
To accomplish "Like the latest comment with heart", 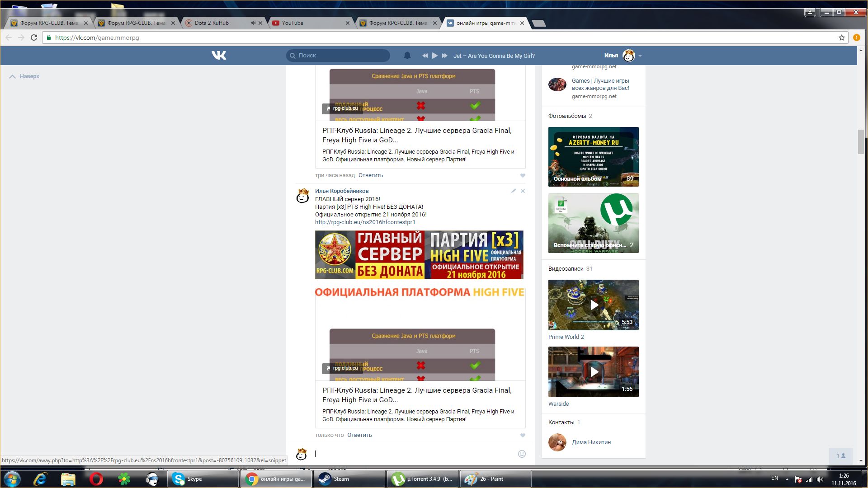I will (523, 436).
